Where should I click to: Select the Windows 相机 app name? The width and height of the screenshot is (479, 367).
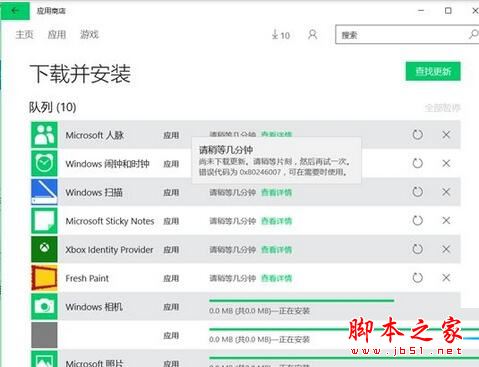coord(94,307)
